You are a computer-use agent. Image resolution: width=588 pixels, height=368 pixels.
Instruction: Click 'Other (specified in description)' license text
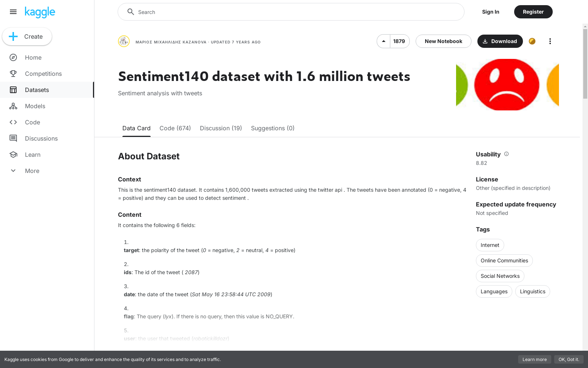click(513, 188)
